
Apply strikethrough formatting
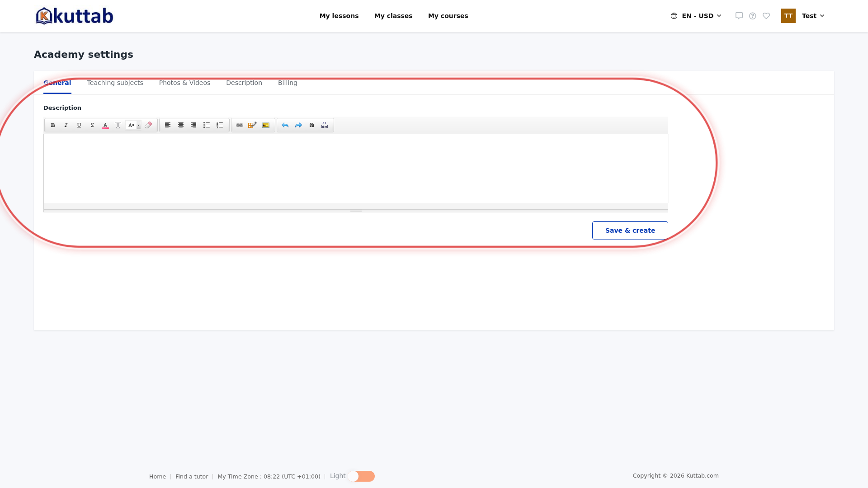pos(92,125)
